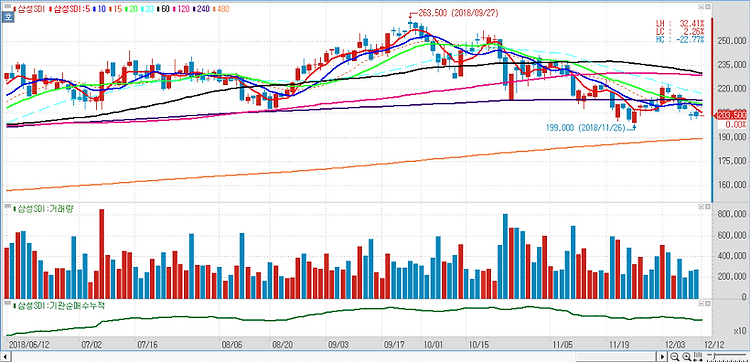Click the 09/03 date axis label
The width and height of the screenshot is (750, 362).
click(x=337, y=344)
